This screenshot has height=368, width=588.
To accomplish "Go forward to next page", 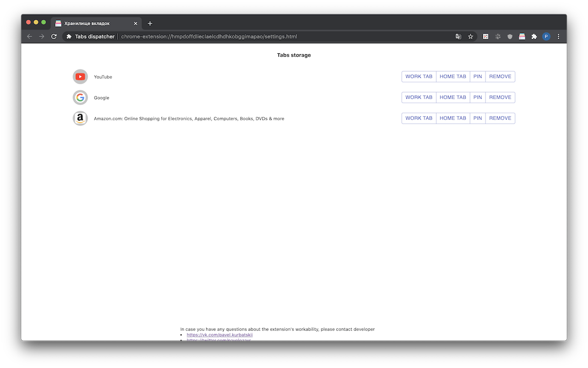I will click(41, 36).
